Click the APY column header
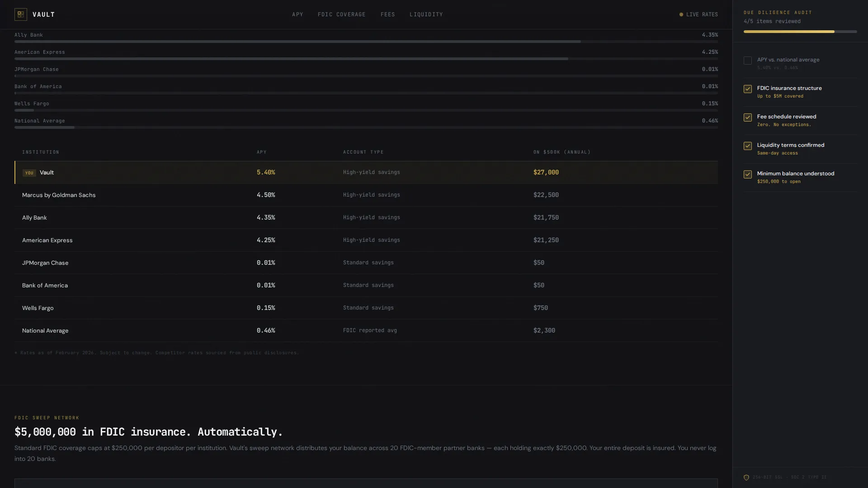The height and width of the screenshot is (488, 868). pyautogui.click(x=262, y=152)
